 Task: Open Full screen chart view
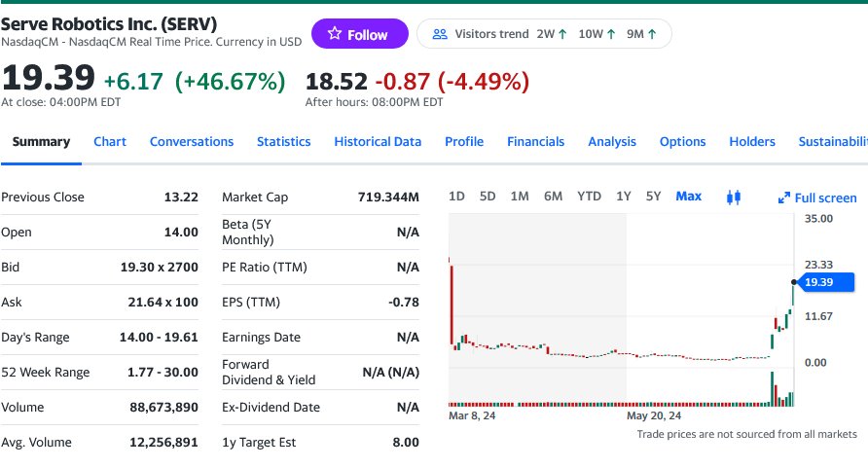[x=817, y=198]
